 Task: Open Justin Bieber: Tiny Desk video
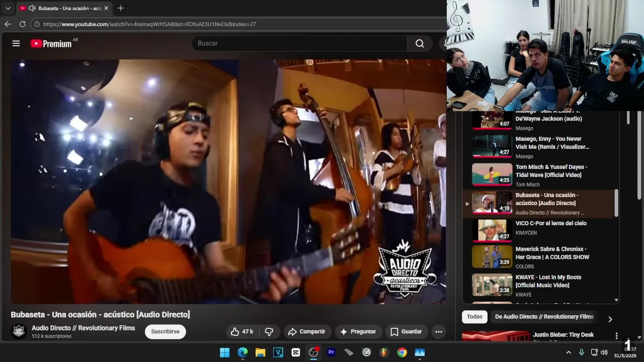(563, 335)
